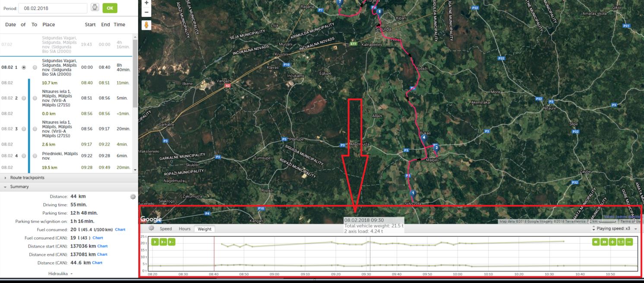
Task: Switch to the Hours chart tab
Action: 185,229
